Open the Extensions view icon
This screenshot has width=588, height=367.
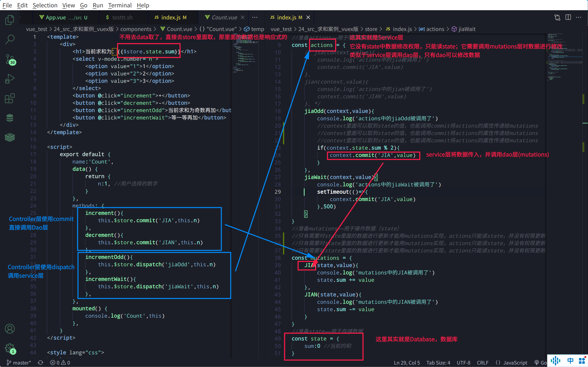pyautogui.click(x=10, y=98)
